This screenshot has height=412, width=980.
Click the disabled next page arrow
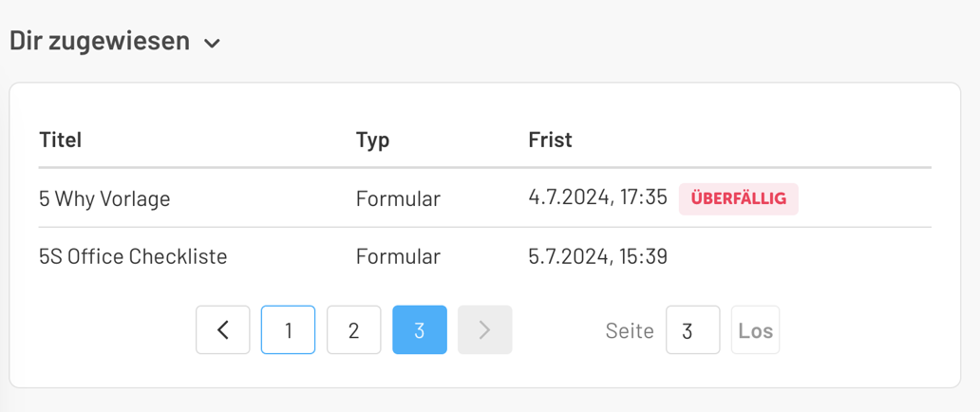click(484, 330)
